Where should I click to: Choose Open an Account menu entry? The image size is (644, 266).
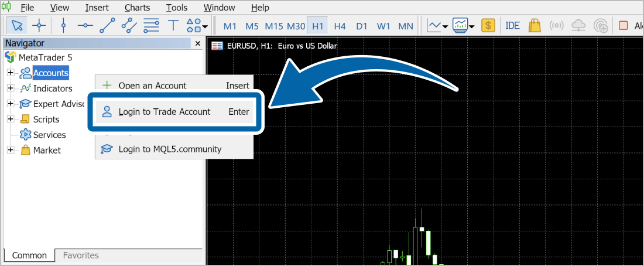tap(174, 86)
